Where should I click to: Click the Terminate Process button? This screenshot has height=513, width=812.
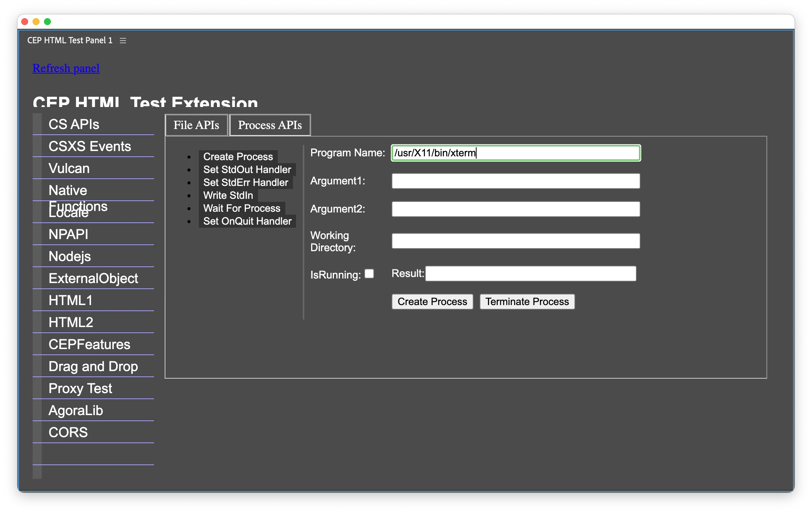(x=527, y=302)
